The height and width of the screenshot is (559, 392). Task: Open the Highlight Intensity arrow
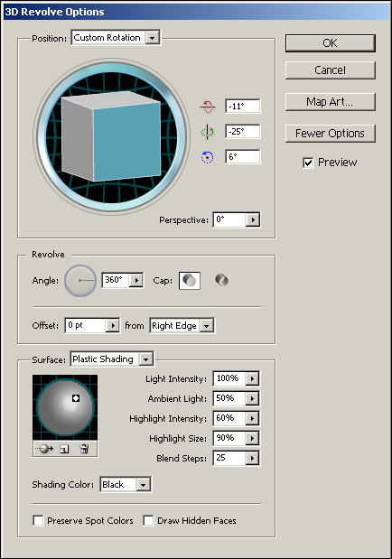(x=252, y=418)
